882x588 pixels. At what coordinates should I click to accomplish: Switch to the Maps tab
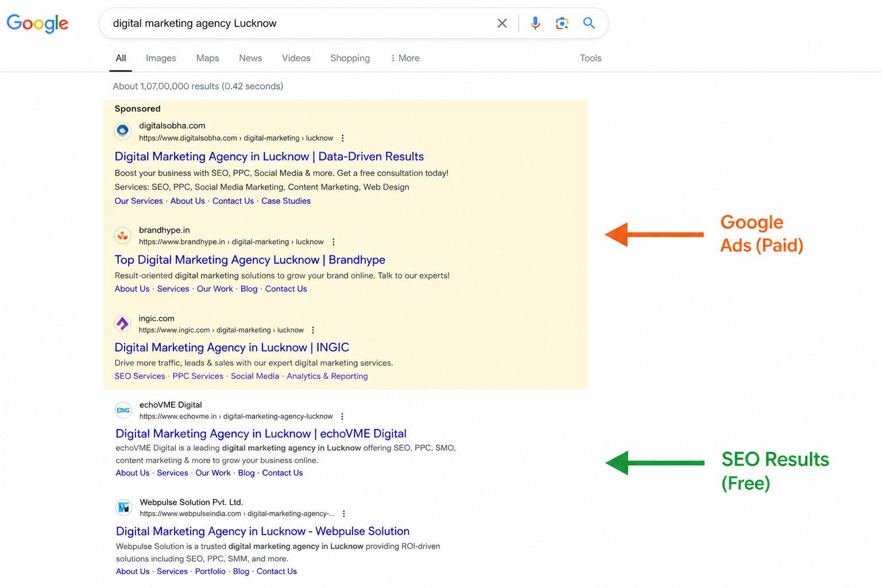207,58
